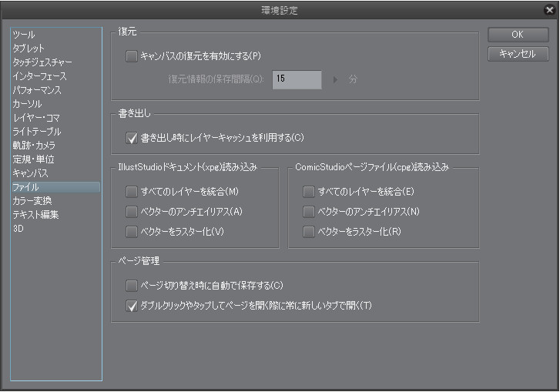Enable キャンバスの復元を有効にする checkbox
The image size is (560, 392).
tap(132, 56)
